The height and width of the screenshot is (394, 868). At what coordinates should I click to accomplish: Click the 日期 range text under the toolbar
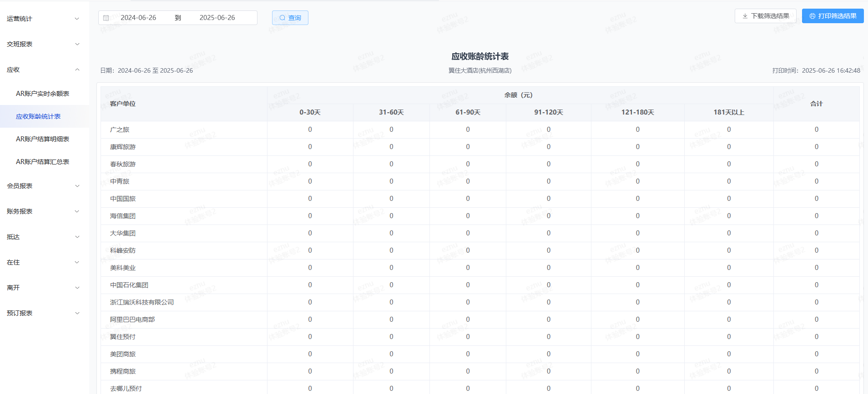146,70
